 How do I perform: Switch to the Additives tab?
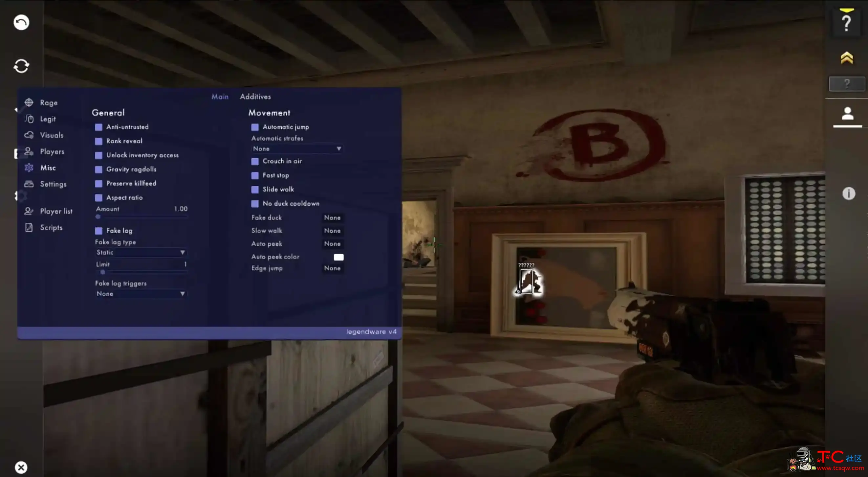pos(255,96)
